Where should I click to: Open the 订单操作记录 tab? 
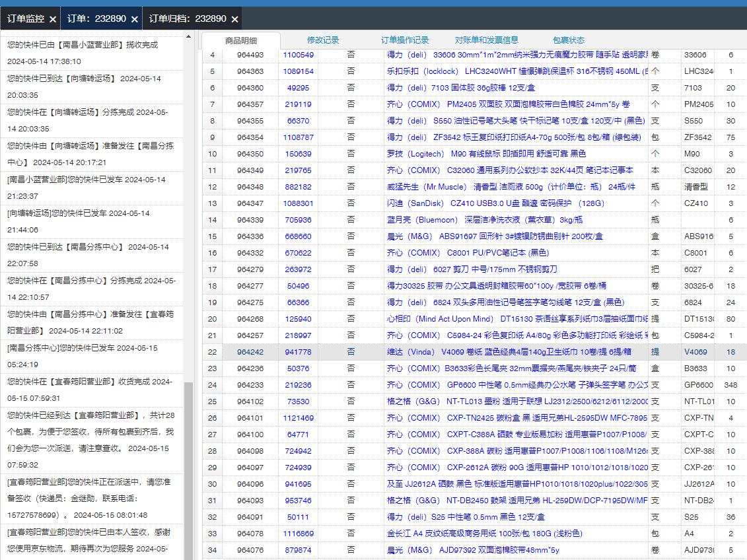(x=405, y=40)
